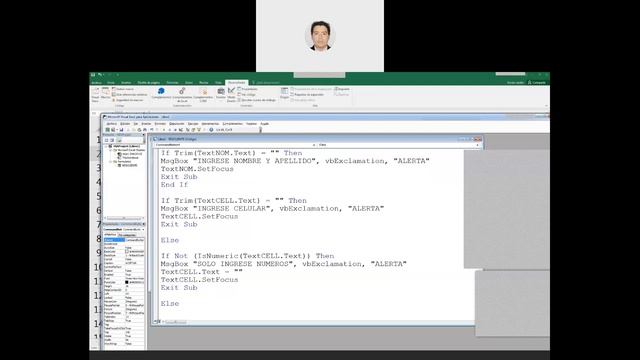640x360 pixels.
Task: Click Ejecutar cuadro de diálogo in ribbon
Action: point(257,100)
